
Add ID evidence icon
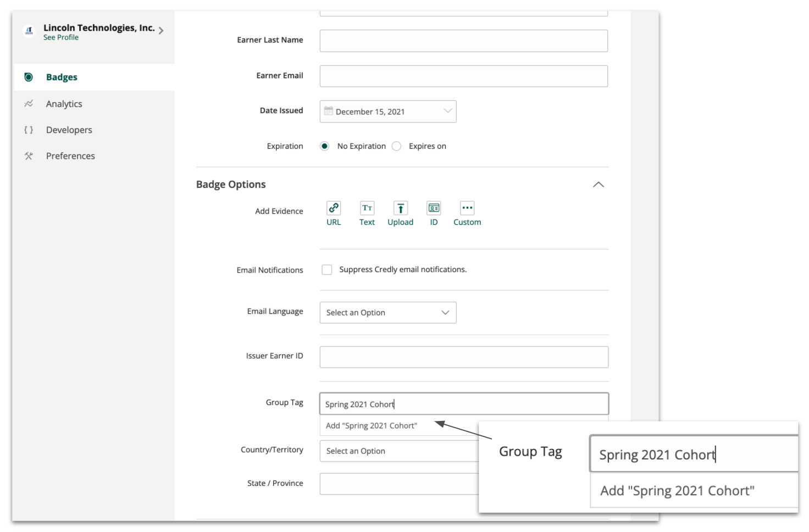click(x=434, y=208)
